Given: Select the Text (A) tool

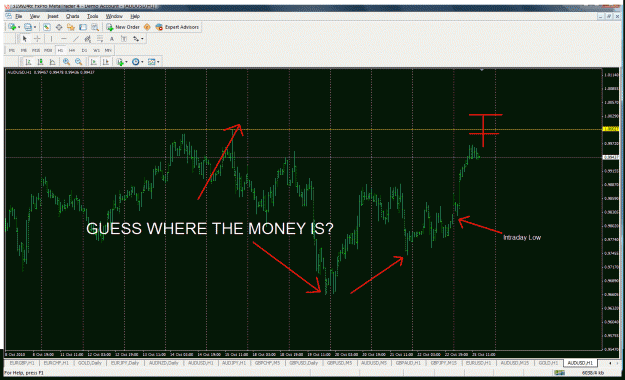Looking at the screenshot, I should point(112,39).
